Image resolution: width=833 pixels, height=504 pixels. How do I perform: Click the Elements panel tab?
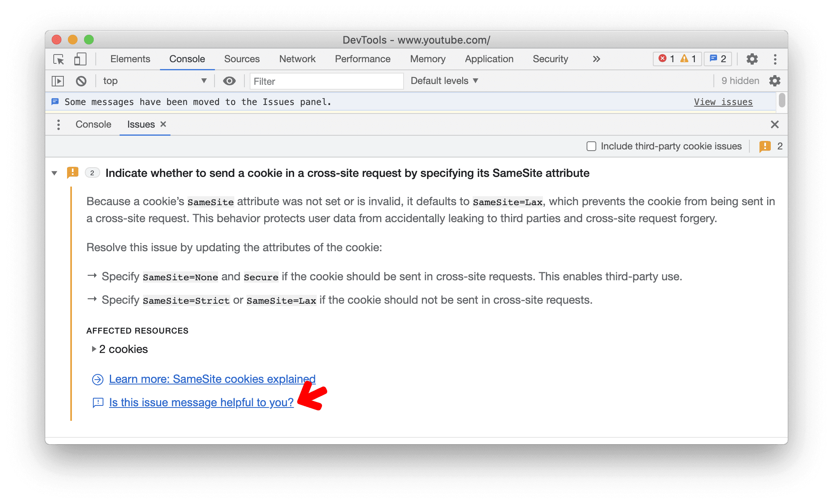click(130, 58)
